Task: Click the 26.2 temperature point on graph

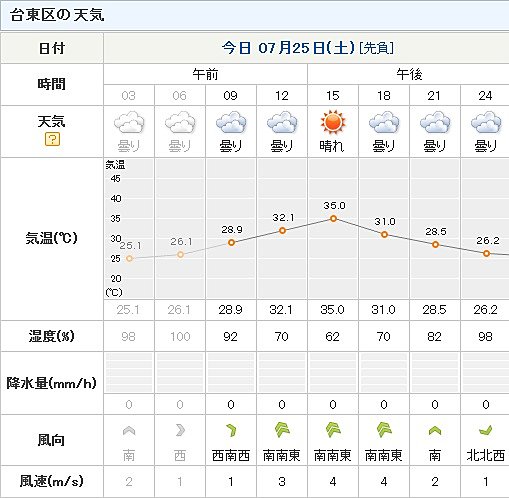Action: pyautogui.click(x=487, y=254)
